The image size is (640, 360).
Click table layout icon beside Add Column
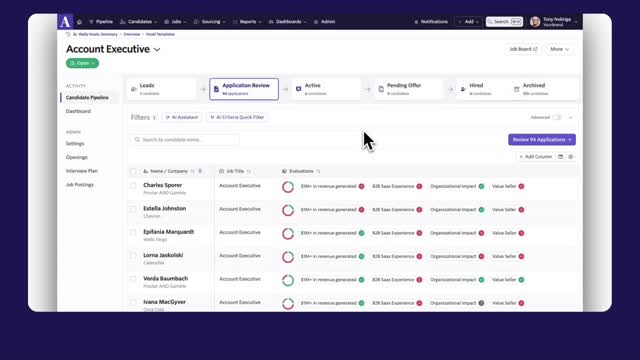pyautogui.click(x=561, y=157)
